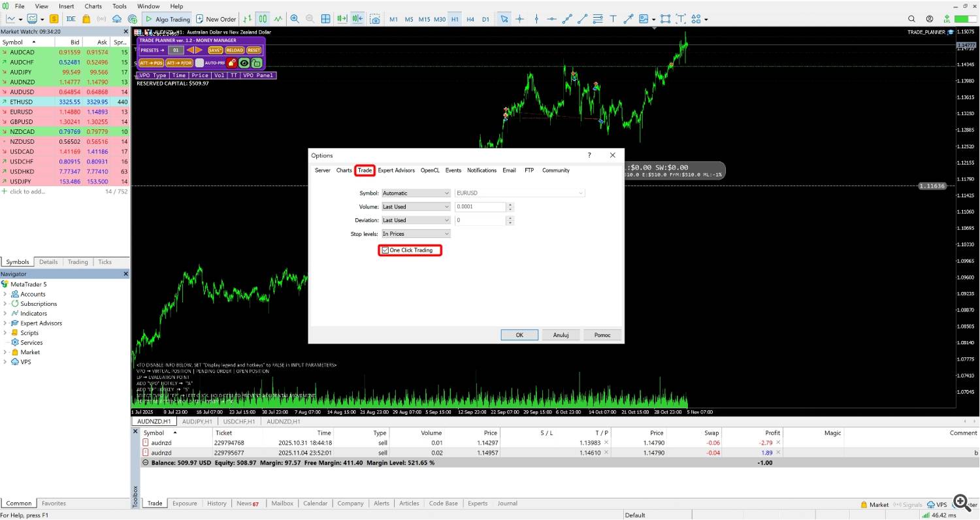This screenshot has height=520, width=980.
Task: Click the Volume value input field
Action: tap(480, 207)
